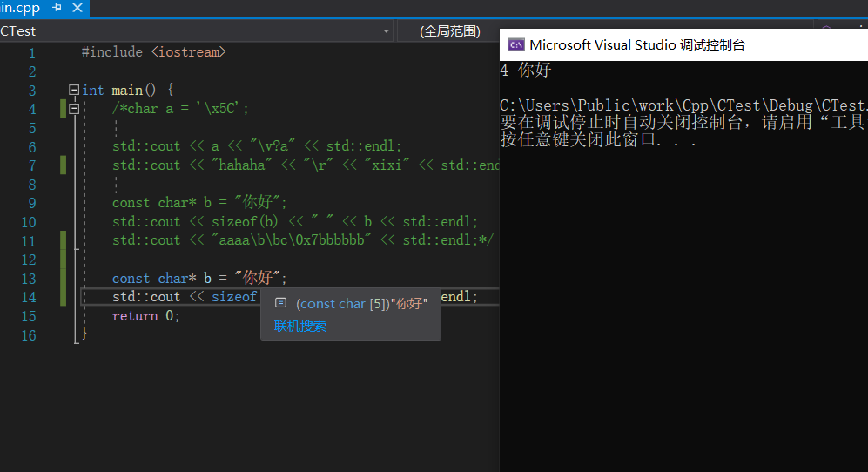Open the CTest project dropdown

click(387, 31)
